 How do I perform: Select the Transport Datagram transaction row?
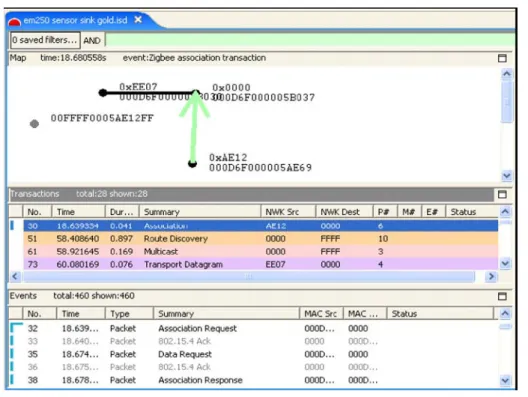pyautogui.click(x=261, y=264)
